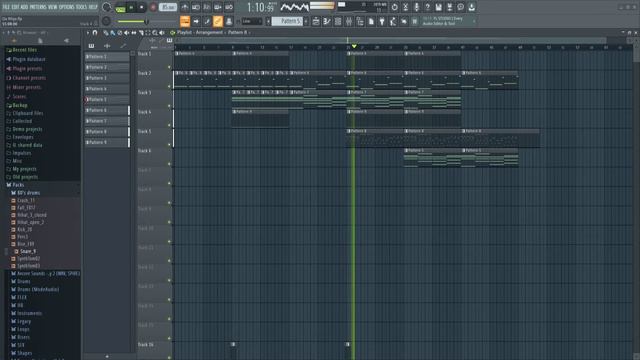Mute Track 5 using its green dot
Viewport: 640px width, 360px height.
pyautogui.click(x=169, y=144)
